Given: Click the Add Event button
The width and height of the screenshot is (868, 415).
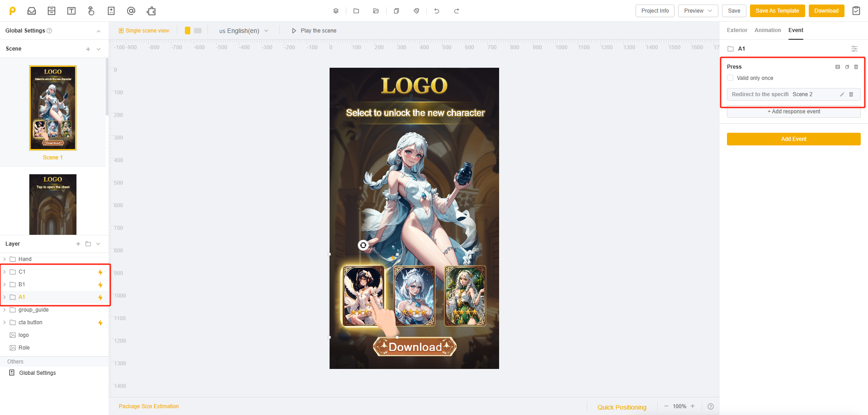Looking at the screenshot, I should pyautogui.click(x=793, y=139).
